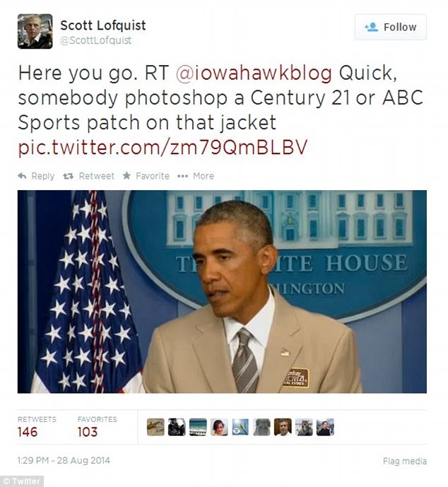Open the @iowahawkblog mention link
The width and height of the screenshot is (448, 487).
pyautogui.click(x=254, y=74)
